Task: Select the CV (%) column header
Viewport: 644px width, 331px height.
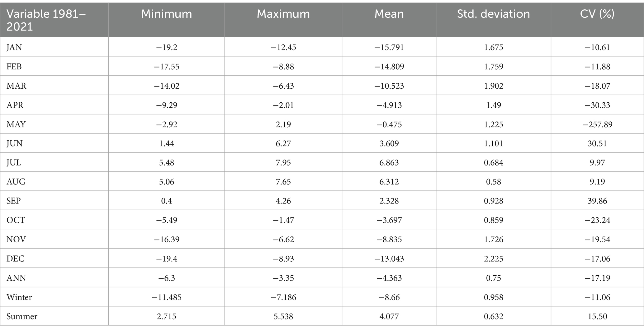Action: 597,14
